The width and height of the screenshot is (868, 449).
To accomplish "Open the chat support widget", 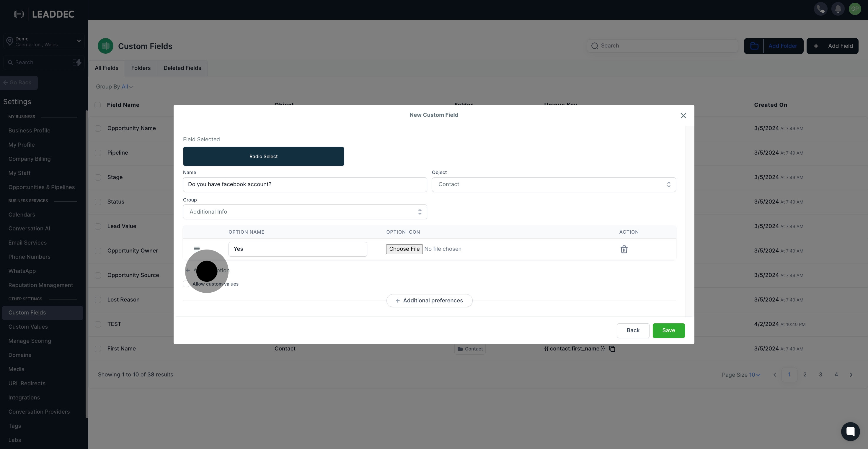I will click(x=850, y=431).
